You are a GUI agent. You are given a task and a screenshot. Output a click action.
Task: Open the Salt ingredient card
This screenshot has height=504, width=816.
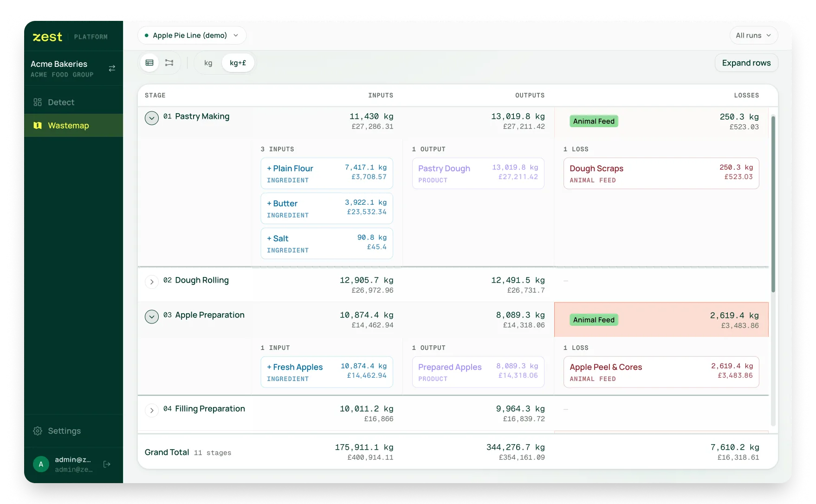[x=327, y=243]
